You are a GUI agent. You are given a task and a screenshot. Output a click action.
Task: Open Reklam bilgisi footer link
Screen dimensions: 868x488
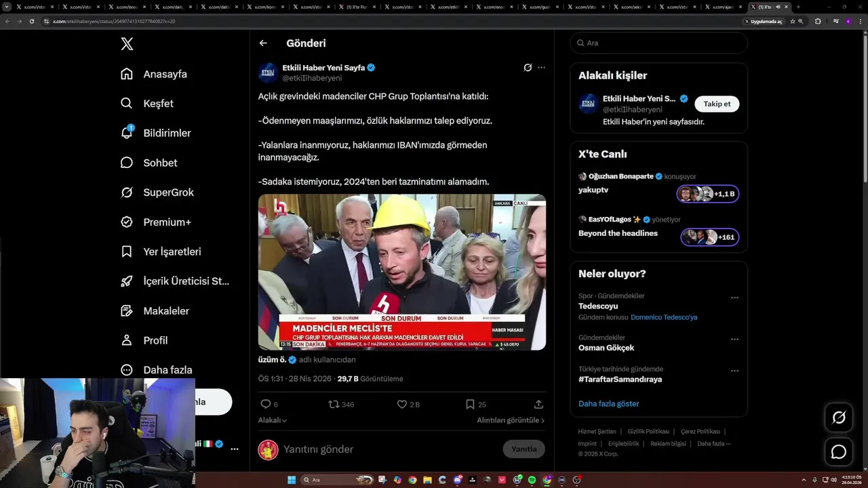pyautogui.click(x=667, y=444)
